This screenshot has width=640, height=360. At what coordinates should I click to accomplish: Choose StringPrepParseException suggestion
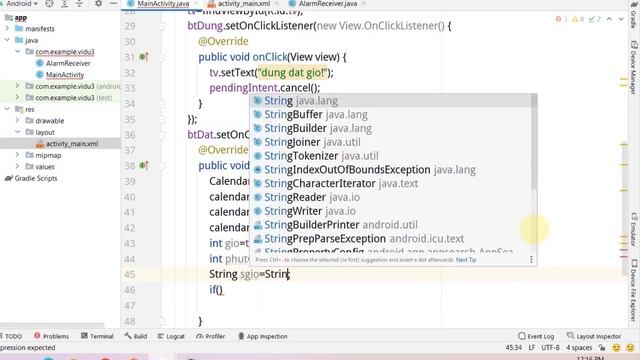(391, 239)
